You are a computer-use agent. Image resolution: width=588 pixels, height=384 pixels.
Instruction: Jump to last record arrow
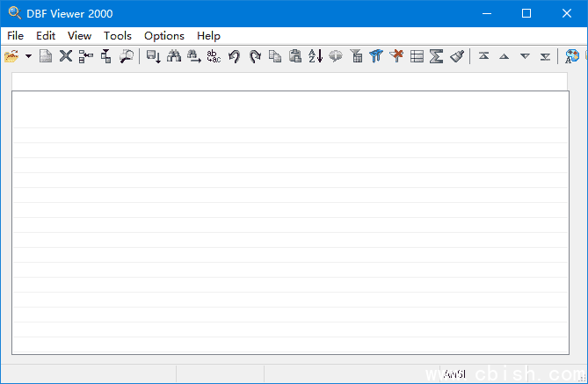coord(545,57)
